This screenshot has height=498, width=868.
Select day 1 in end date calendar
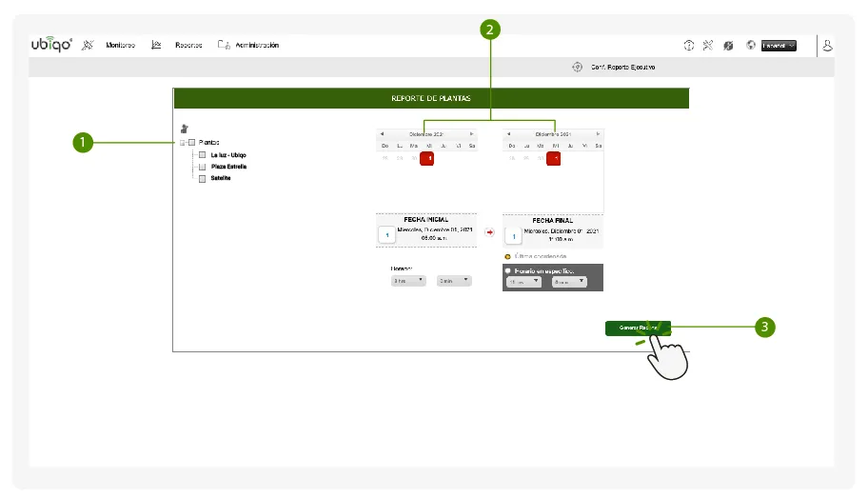554,158
